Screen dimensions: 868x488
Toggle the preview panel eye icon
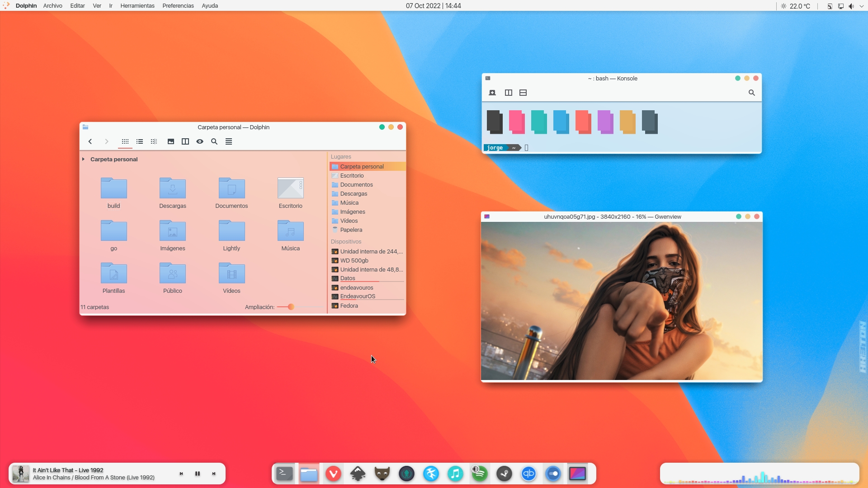pos(199,141)
